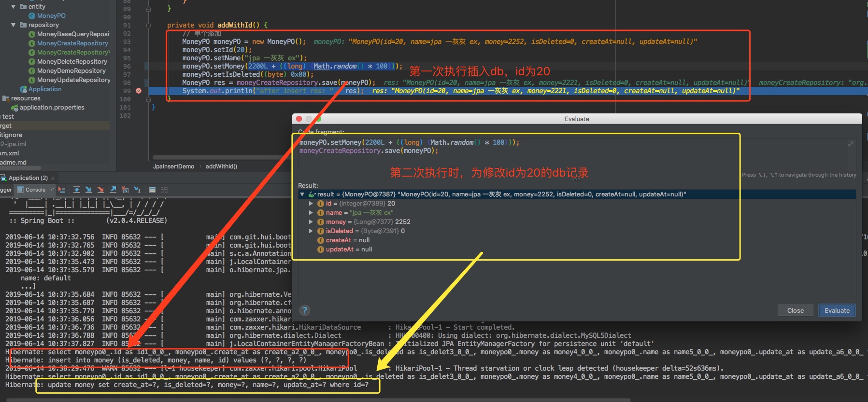The image size is (868, 402).
Task: Click the Step Over debugger icon
Action: (x=76, y=190)
